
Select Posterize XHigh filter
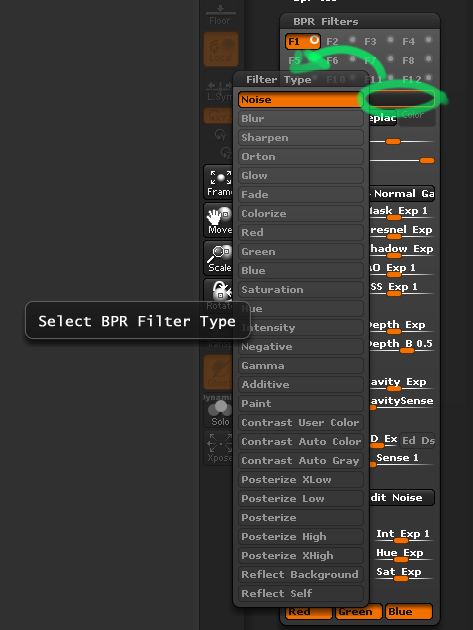point(301,556)
